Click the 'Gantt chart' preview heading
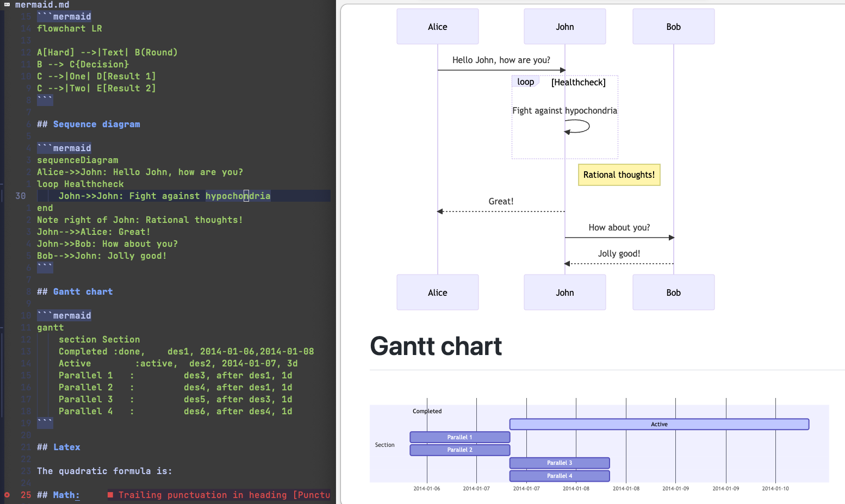 436,346
